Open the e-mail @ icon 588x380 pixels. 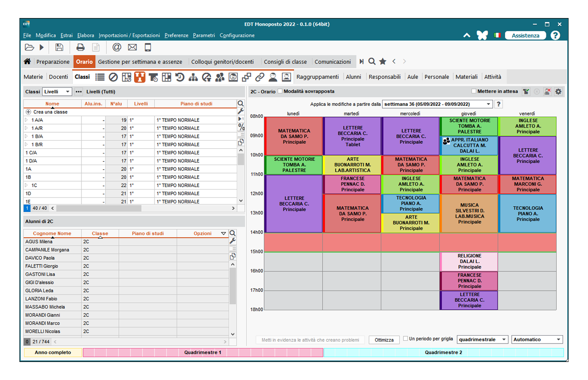117,47
